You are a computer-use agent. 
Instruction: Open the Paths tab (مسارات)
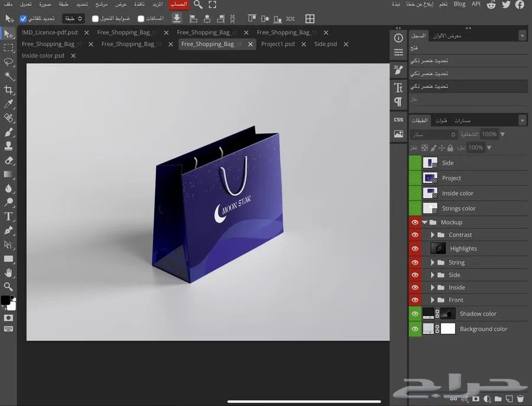pyautogui.click(x=462, y=121)
